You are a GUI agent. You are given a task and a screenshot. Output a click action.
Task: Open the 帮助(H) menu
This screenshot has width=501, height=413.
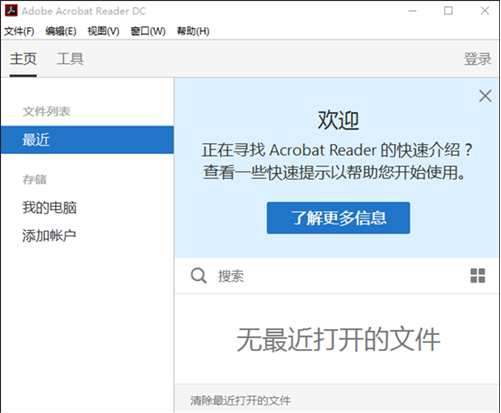tap(193, 31)
